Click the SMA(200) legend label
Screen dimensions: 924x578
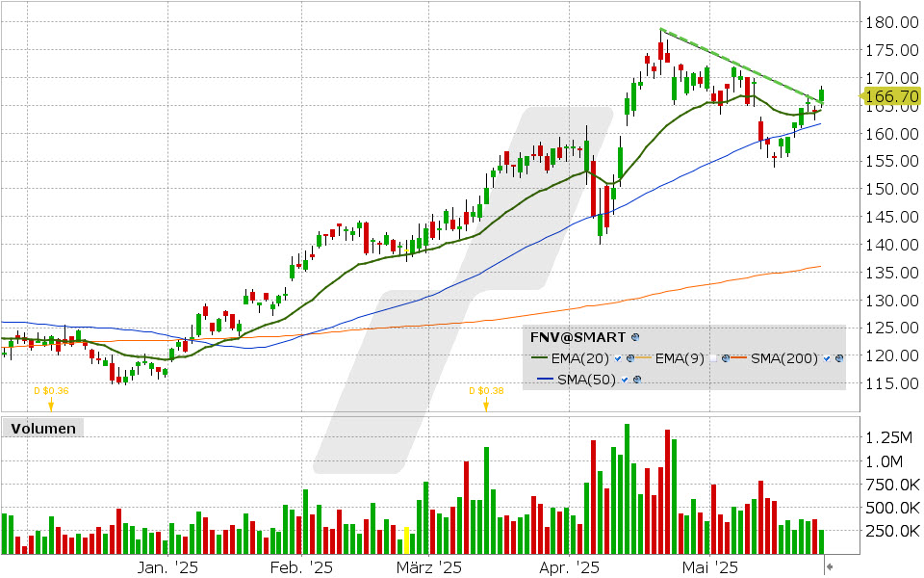(784, 358)
